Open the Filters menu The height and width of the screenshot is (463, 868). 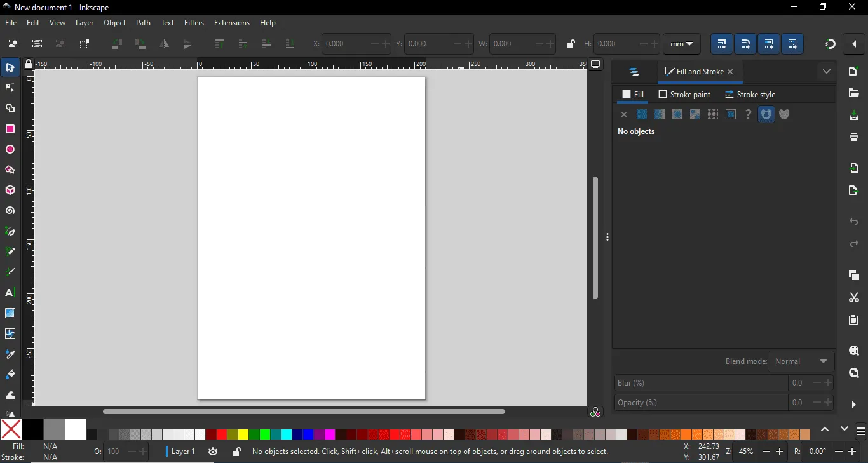194,23
